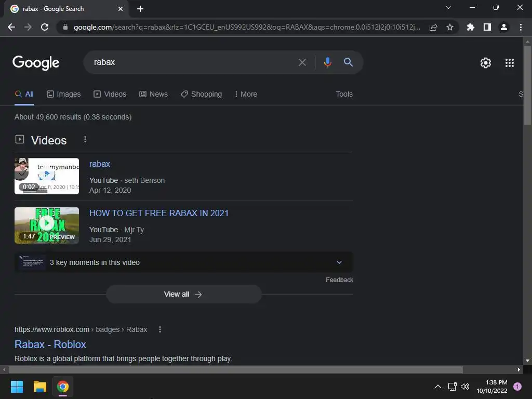532x399 pixels.
Task: Open the rabax video link
Action: click(x=100, y=164)
